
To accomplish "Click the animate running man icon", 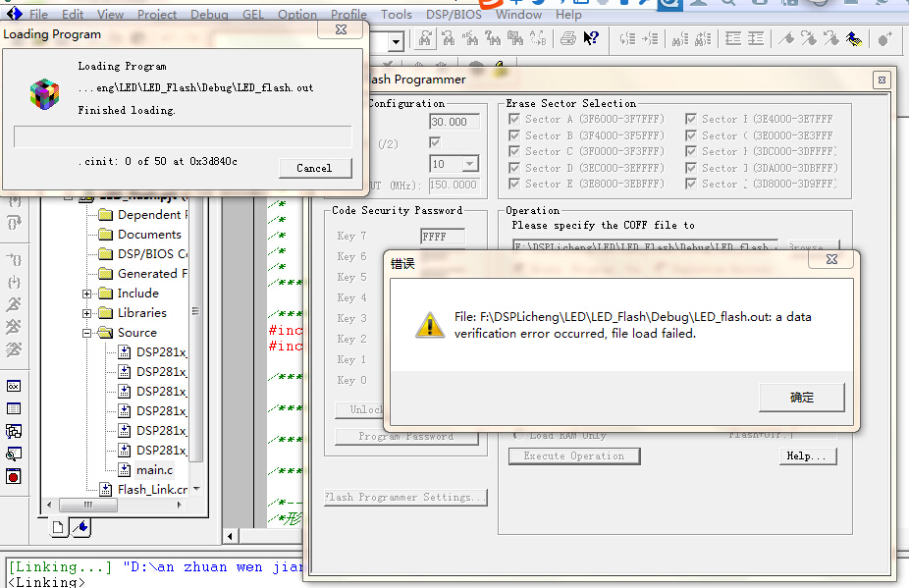I will point(14,349).
